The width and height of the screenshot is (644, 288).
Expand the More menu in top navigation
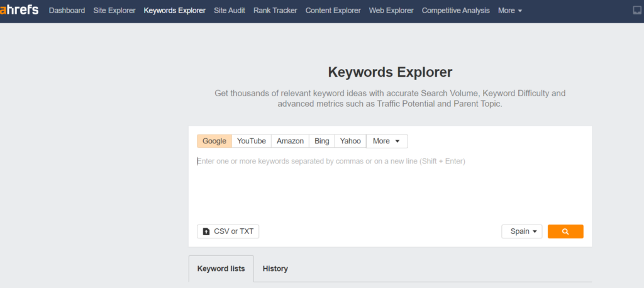pyautogui.click(x=509, y=11)
